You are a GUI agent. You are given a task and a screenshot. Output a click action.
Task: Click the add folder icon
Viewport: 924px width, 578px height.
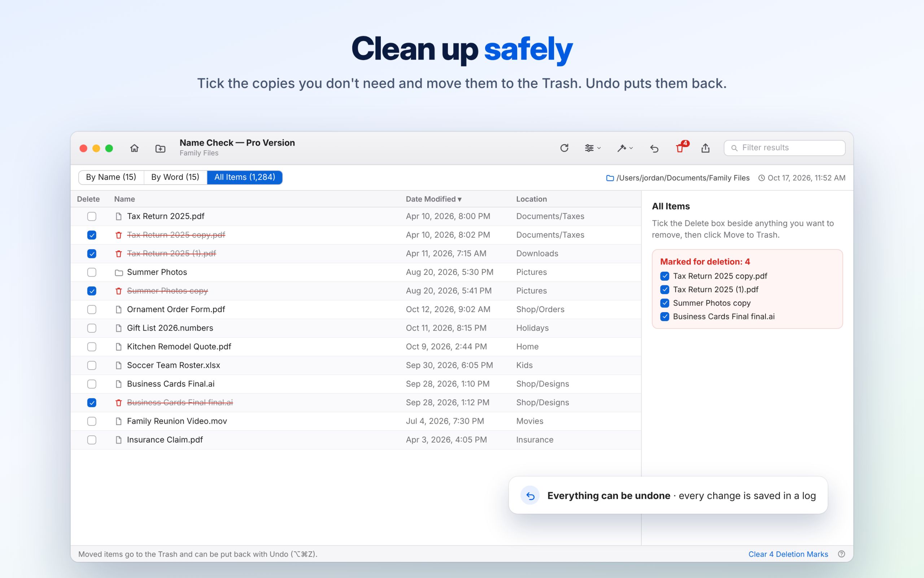(160, 148)
